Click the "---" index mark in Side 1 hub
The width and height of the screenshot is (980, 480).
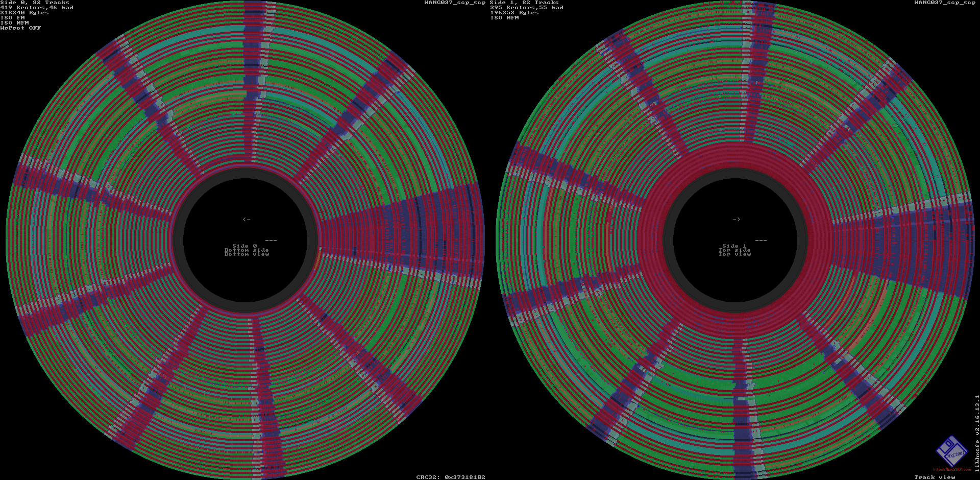pos(761,240)
